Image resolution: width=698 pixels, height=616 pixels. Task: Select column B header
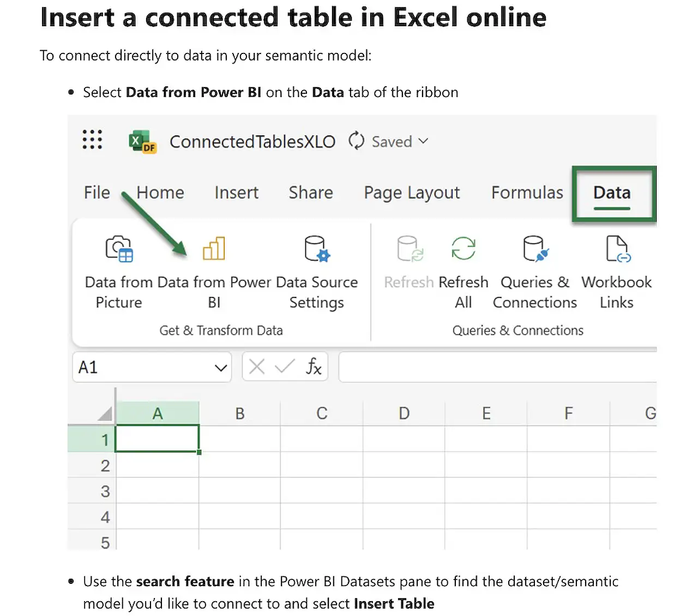(240, 414)
